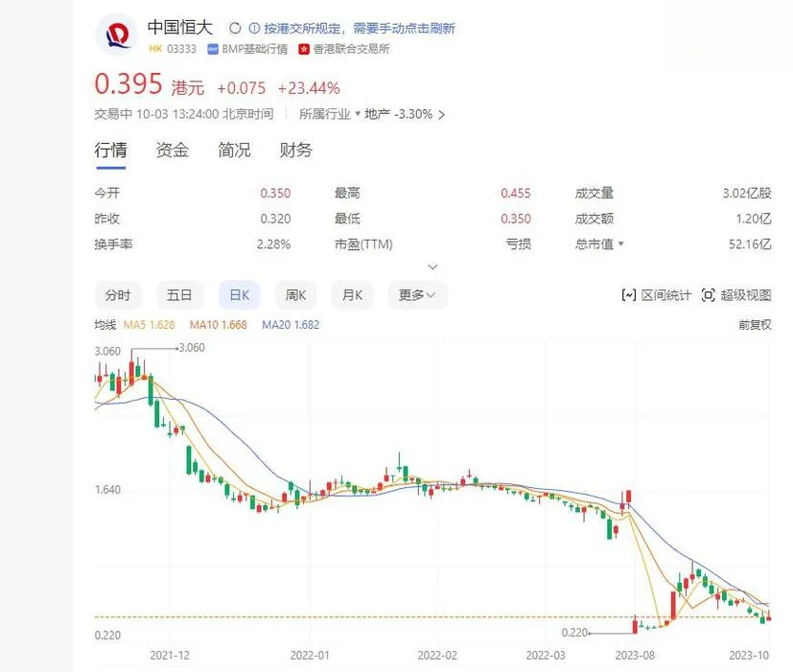The image size is (793, 672).
Task: Click the MA10 1.668 indicator label
Action: coord(219,325)
